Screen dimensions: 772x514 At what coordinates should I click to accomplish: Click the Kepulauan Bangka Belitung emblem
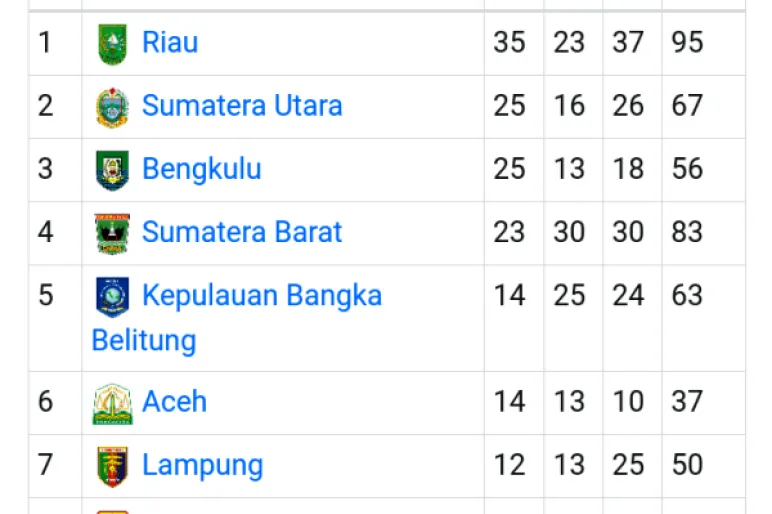[x=112, y=296]
